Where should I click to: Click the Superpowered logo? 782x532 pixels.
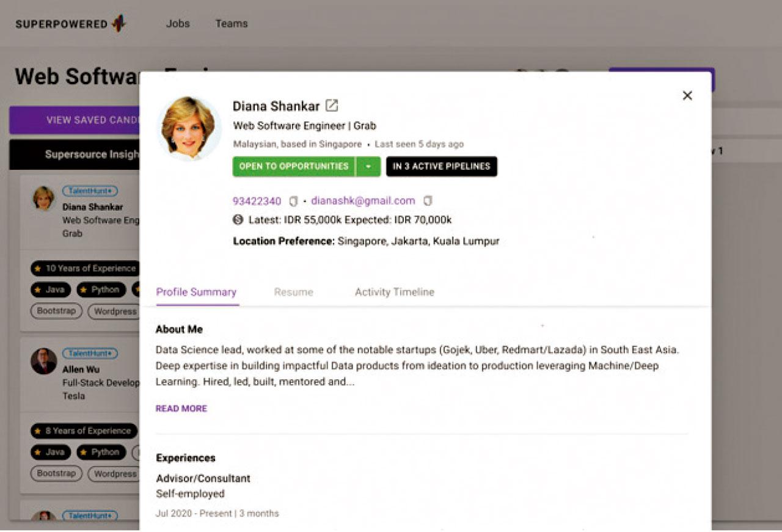point(70,24)
